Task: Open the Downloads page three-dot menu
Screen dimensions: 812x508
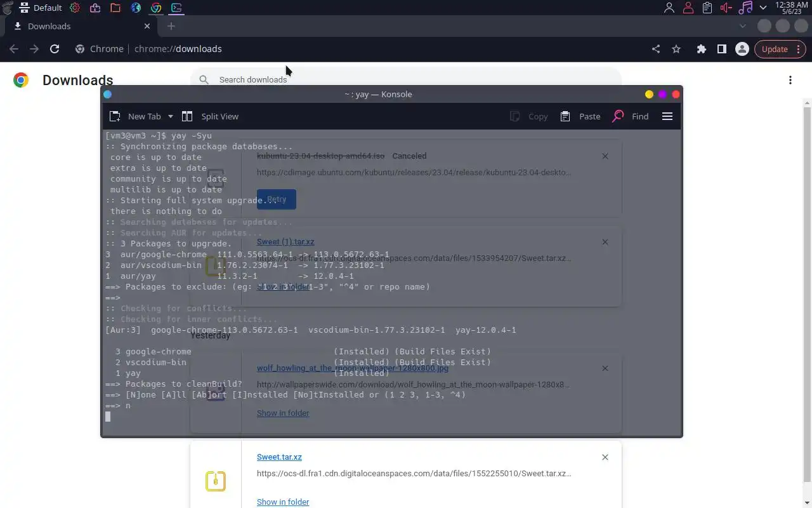Action: (x=790, y=80)
